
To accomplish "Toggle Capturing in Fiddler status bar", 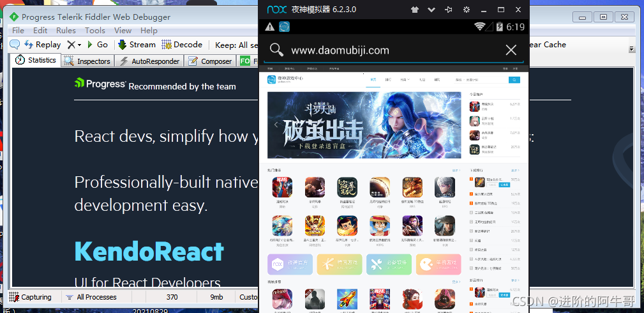I will [31, 297].
